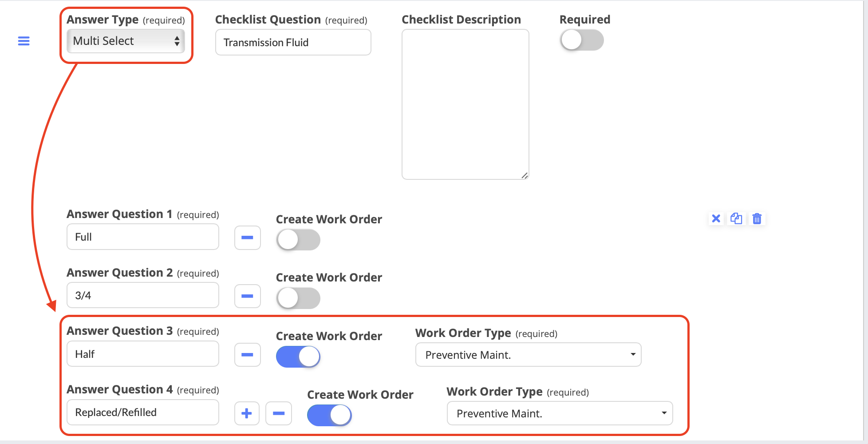Toggle the Required switch on
Viewport: 868px width, 444px height.
(x=582, y=40)
